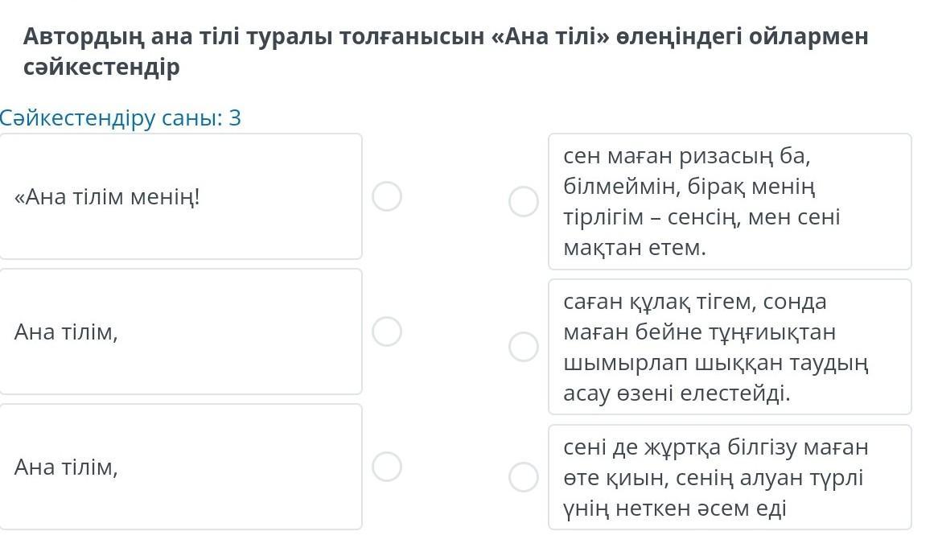Click the last «Ана тілім,» card on the left
938x560 pixels.
click(180, 467)
